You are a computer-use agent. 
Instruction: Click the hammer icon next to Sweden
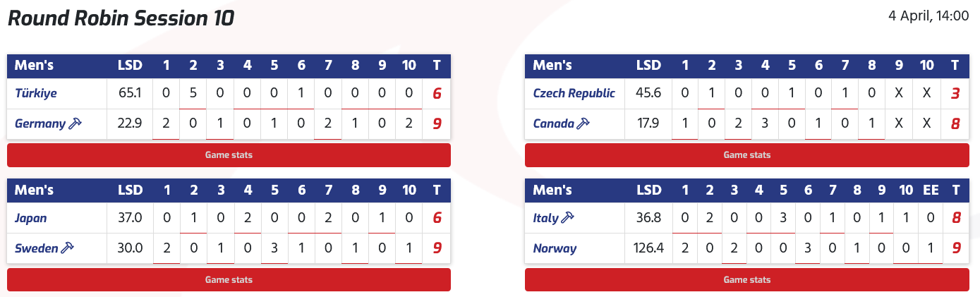click(x=68, y=248)
